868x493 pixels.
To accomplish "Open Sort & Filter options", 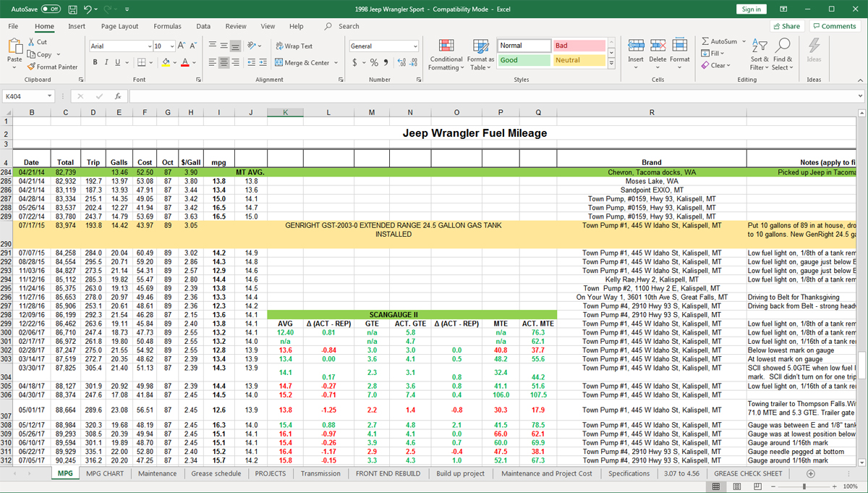I will pos(759,54).
